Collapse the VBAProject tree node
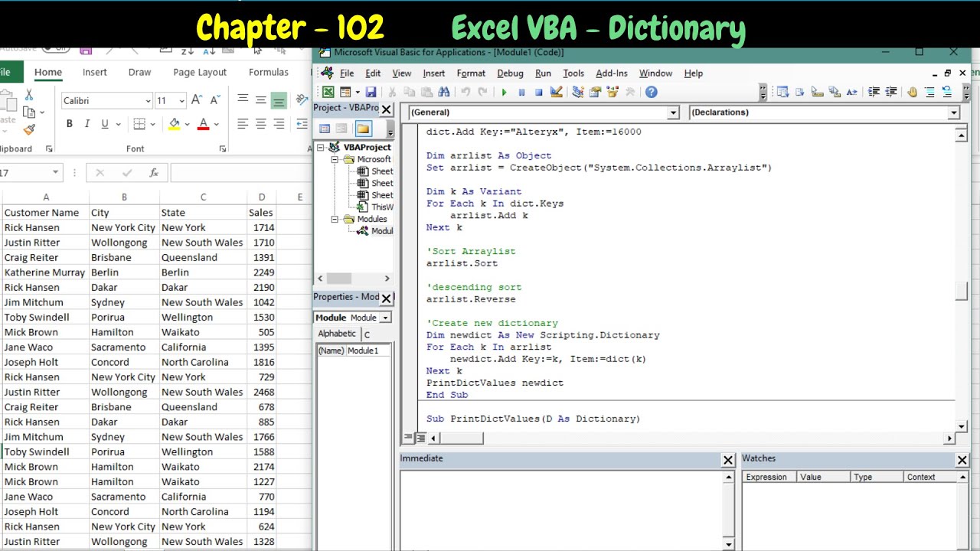This screenshot has height=551, width=980. pyautogui.click(x=321, y=147)
